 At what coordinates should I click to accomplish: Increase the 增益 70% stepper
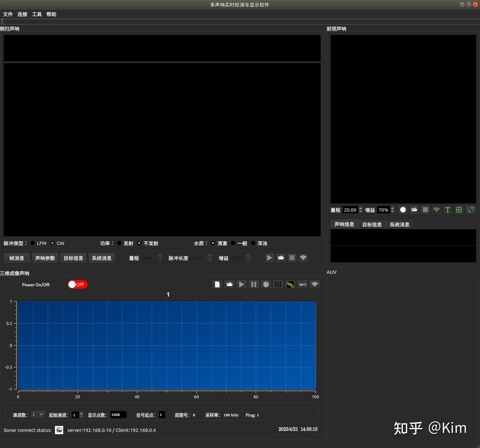point(392,208)
